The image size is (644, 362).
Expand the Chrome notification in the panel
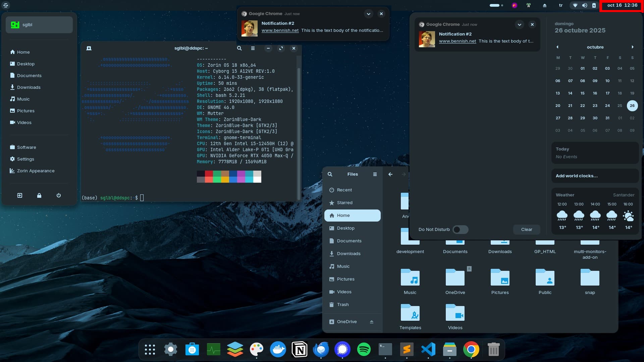[x=519, y=24]
